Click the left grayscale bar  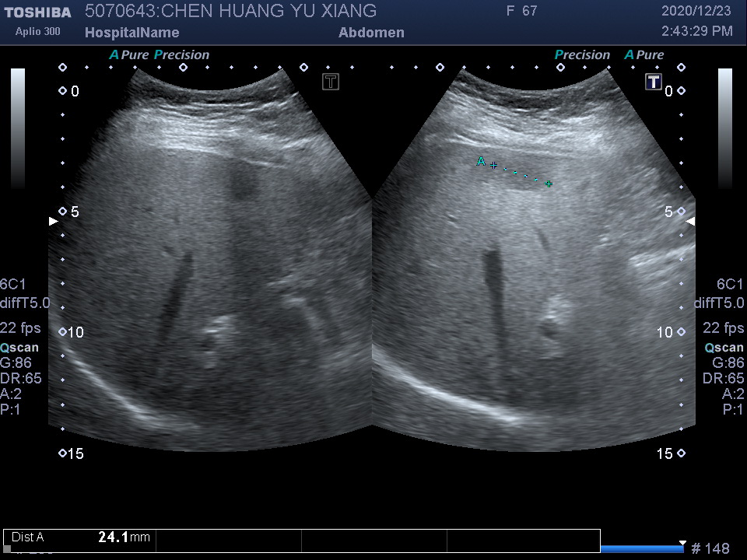(18, 128)
